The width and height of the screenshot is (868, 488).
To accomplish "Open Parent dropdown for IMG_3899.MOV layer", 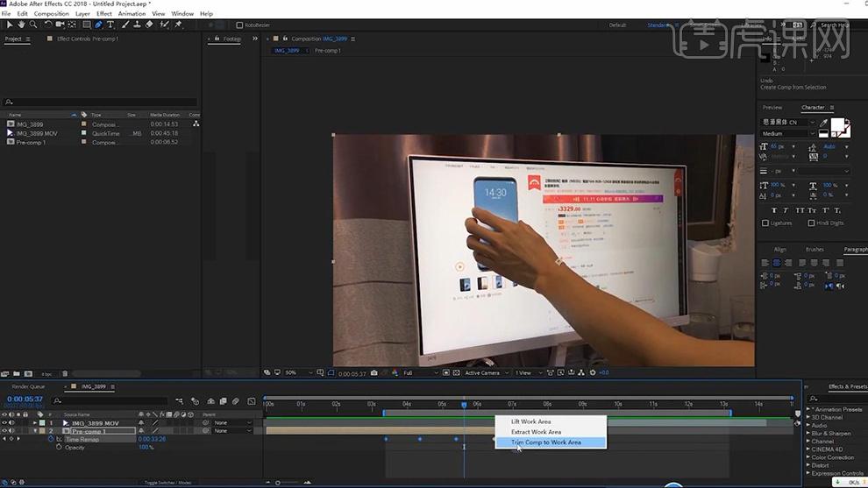I will [x=232, y=422].
